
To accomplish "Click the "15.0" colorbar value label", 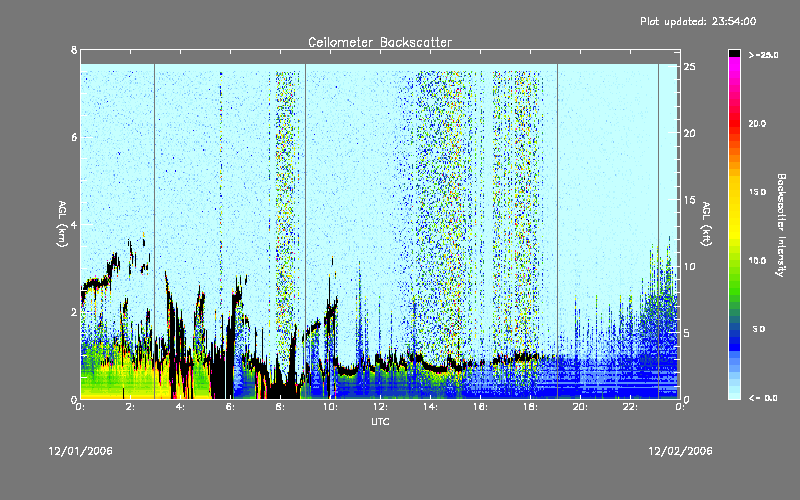I will tap(757, 192).
